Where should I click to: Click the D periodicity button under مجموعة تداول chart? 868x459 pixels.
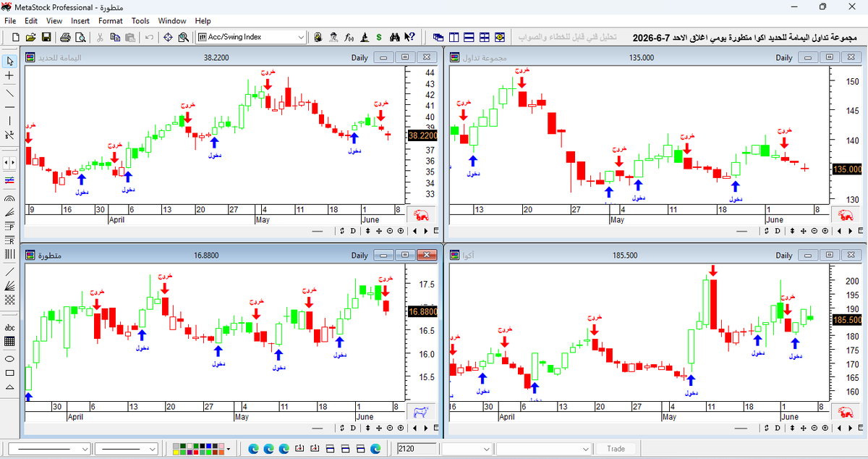(x=777, y=231)
